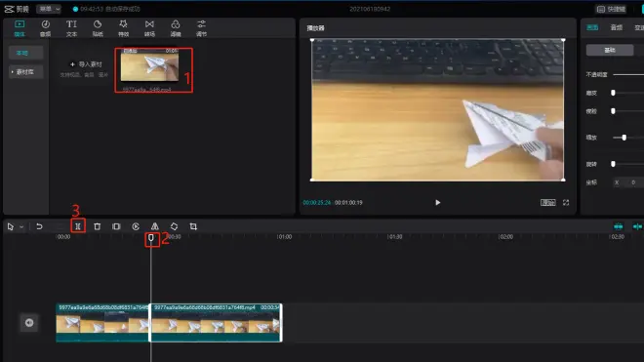Click the 导入素材 import button
Screen dimensions: 644x362
click(x=86, y=64)
